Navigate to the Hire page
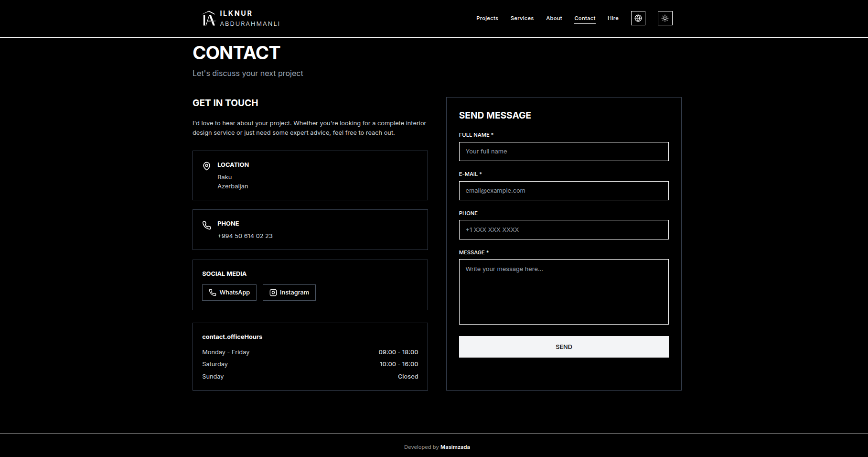Image resolution: width=868 pixels, height=457 pixels. point(613,18)
